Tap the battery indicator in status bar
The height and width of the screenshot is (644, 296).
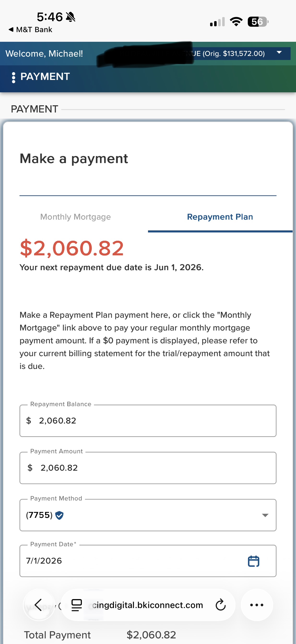[258, 22]
